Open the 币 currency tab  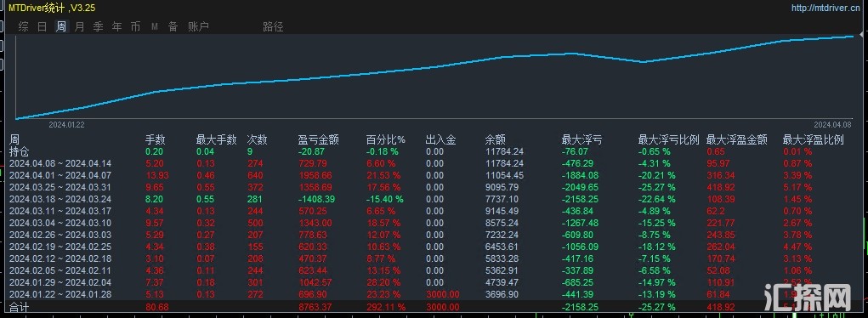(136, 26)
